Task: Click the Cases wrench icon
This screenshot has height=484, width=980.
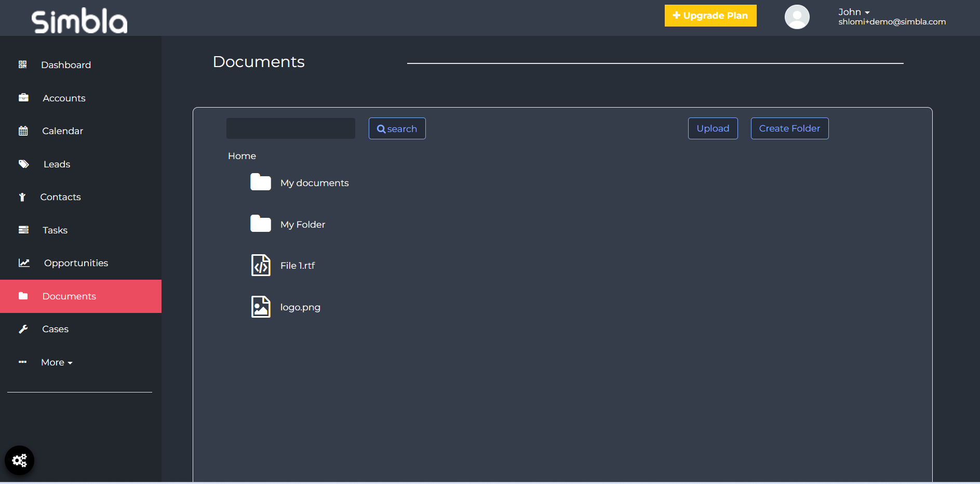Action: [x=23, y=329]
